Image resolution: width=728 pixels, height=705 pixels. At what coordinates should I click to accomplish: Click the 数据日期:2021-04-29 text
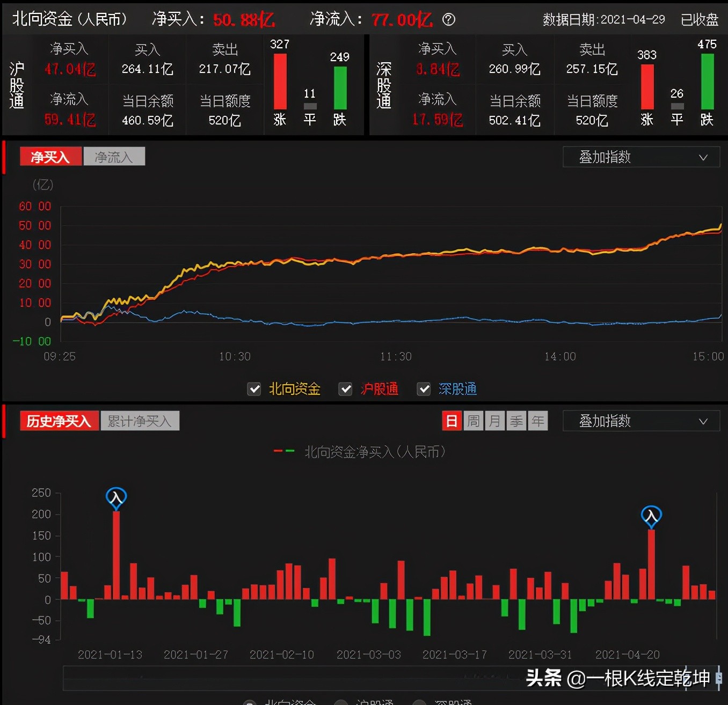pos(604,20)
